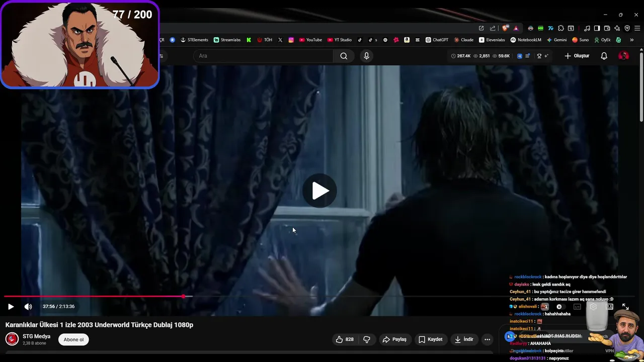Turn on subtitles in the player

click(578, 307)
